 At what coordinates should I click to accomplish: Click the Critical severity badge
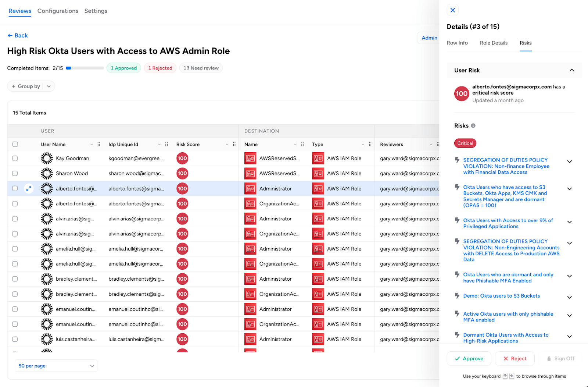(465, 143)
